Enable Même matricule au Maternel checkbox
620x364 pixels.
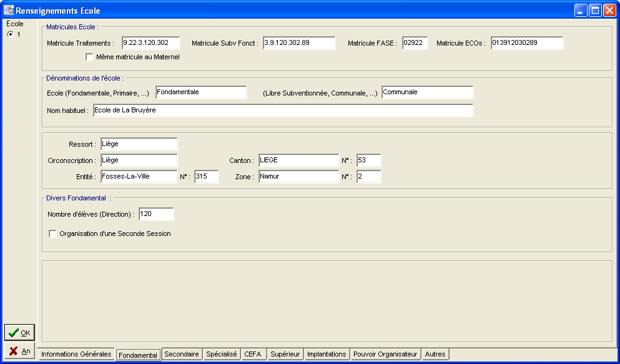[89, 57]
